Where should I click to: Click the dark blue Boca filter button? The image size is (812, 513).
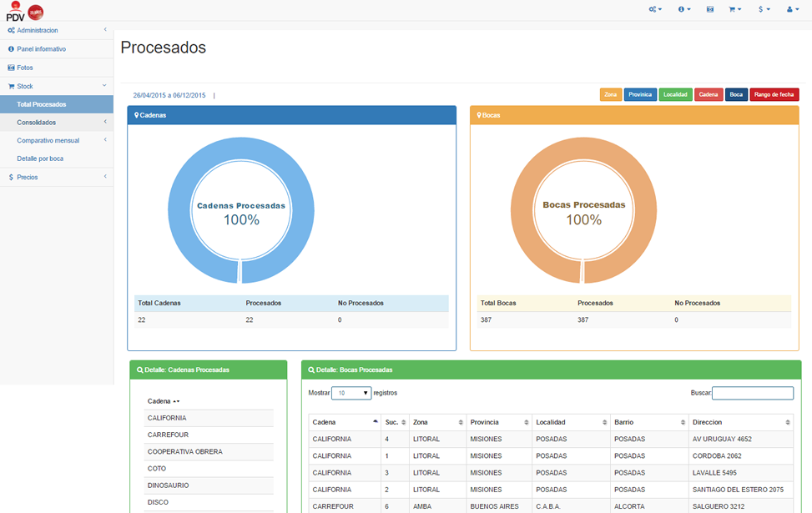tap(736, 95)
